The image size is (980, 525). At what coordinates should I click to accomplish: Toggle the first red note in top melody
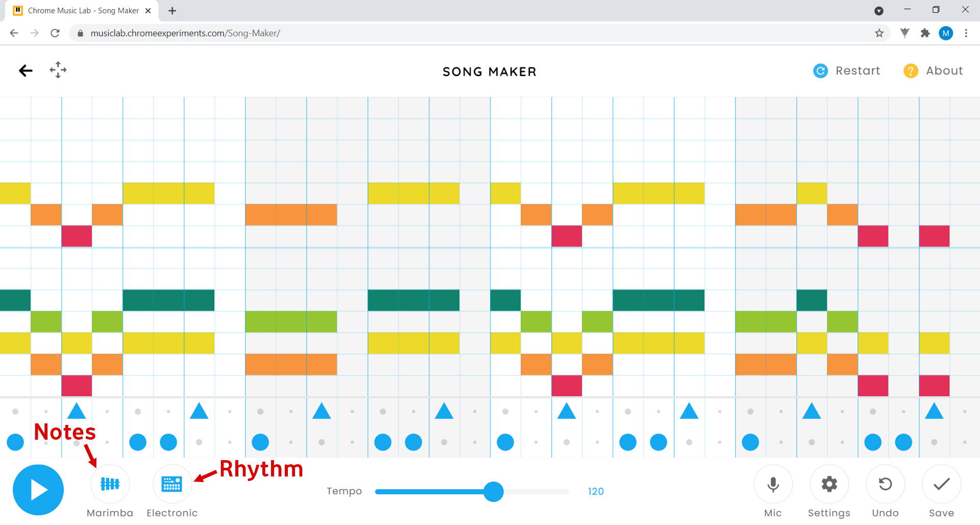click(77, 236)
